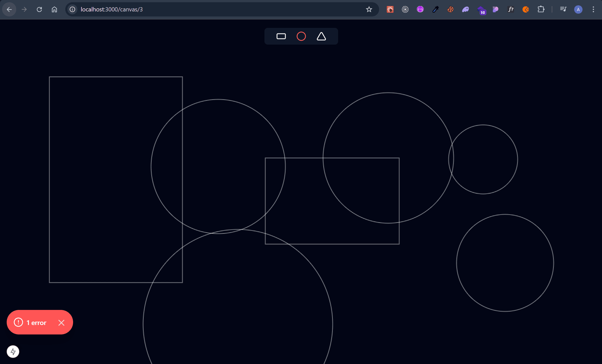Select the triangle shape tool
Image resolution: width=602 pixels, height=364 pixels.
321,36
